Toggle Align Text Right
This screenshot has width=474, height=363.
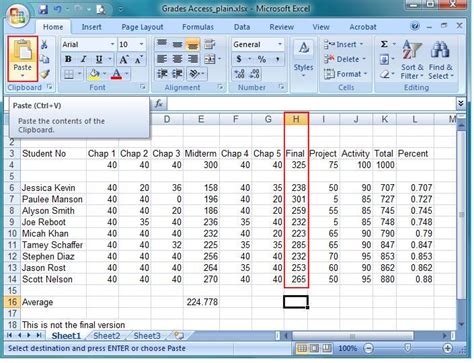193,59
